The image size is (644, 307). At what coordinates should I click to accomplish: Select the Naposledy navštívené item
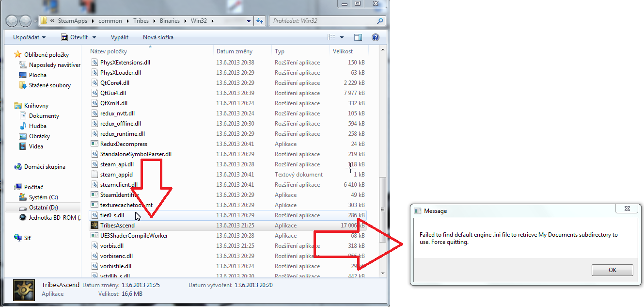tap(49, 65)
